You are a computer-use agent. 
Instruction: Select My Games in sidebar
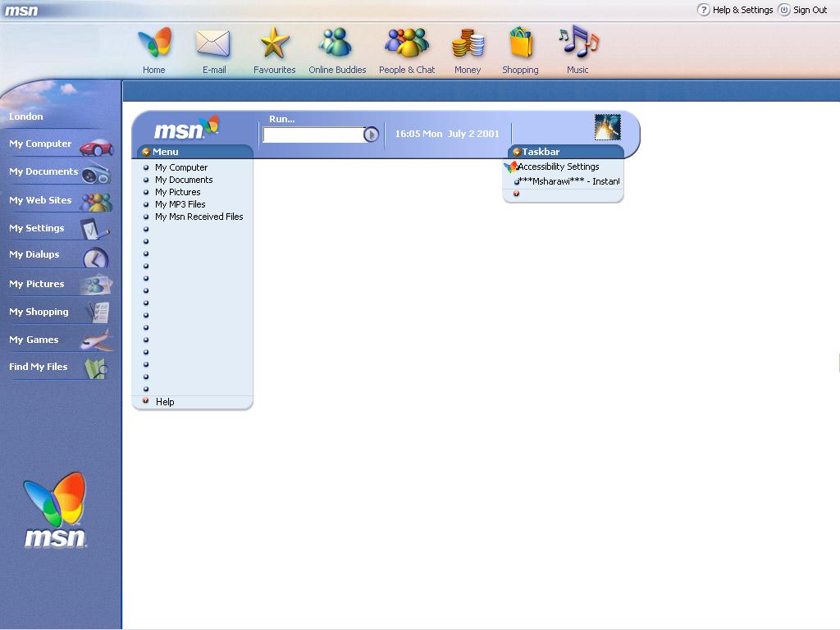tap(34, 340)
